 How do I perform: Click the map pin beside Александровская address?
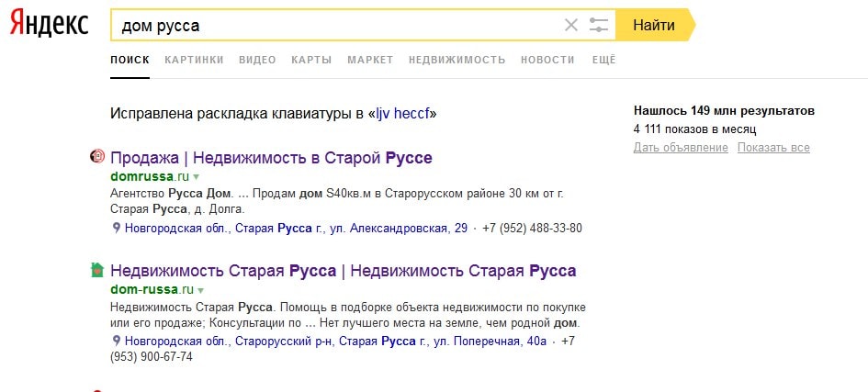(x=117, y=228)
